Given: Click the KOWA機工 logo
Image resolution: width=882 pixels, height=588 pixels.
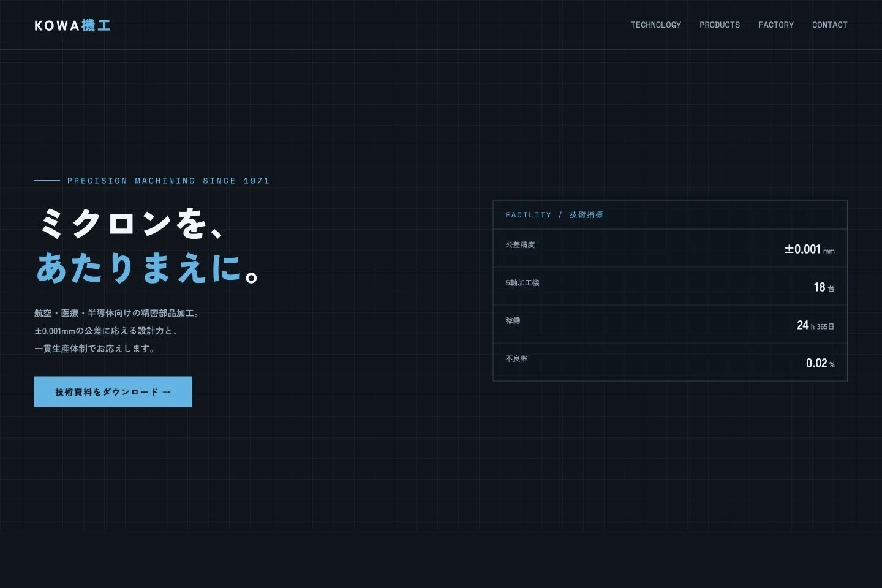Looking at the screenshot, I should tap(72, 25).
